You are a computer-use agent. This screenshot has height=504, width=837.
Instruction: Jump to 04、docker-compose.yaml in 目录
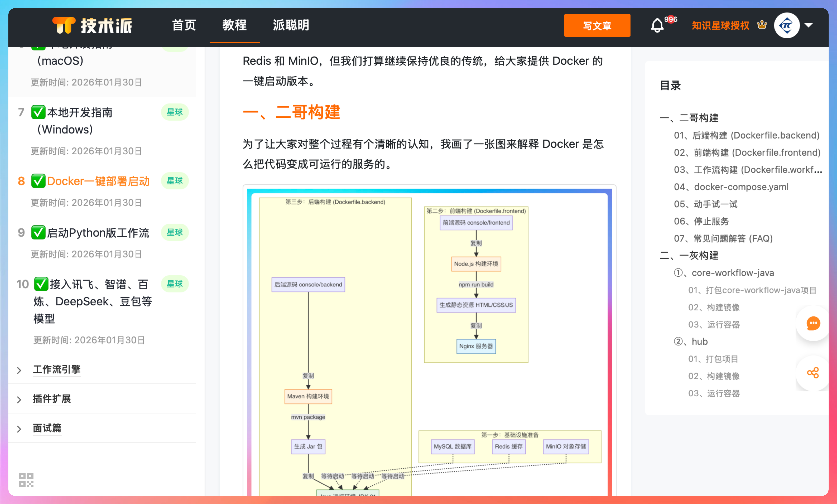731,187
